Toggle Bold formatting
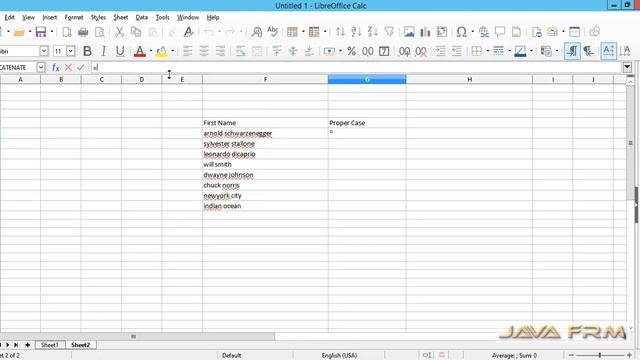Image resolution: width=640 pixels, height=360 pixels. pyautogui.click(x=87, y=51)
